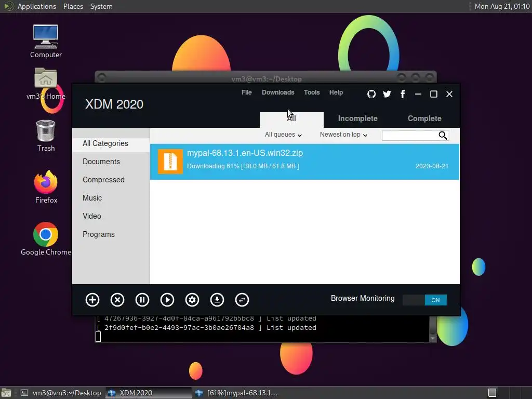Click the XDM 2020 logo title
The image size is (532, 399).
[114, 104]
